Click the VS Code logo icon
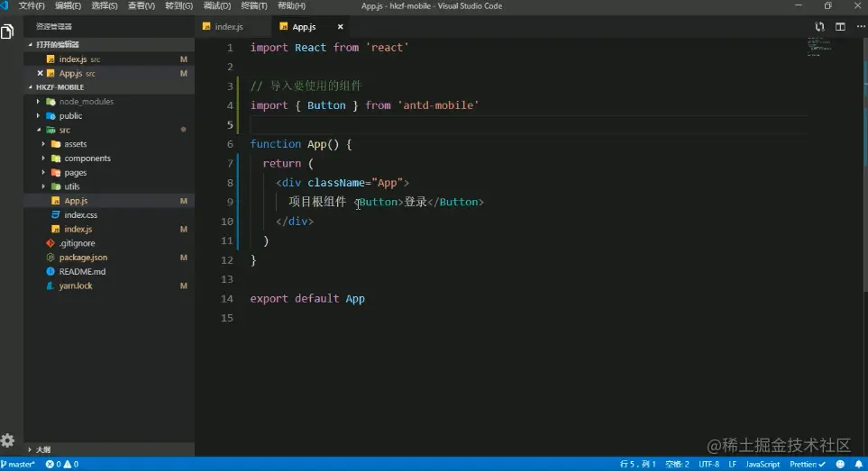 tap(5, 5)
